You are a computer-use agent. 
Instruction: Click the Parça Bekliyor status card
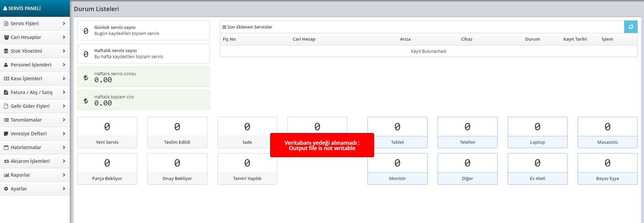click(x=107, y=169)
